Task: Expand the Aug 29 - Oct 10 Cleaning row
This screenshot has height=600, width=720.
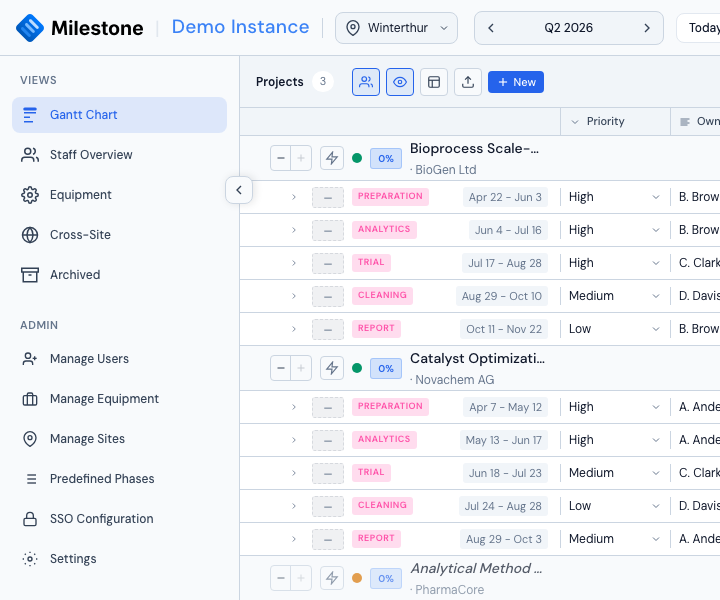Action: [294, 297]
